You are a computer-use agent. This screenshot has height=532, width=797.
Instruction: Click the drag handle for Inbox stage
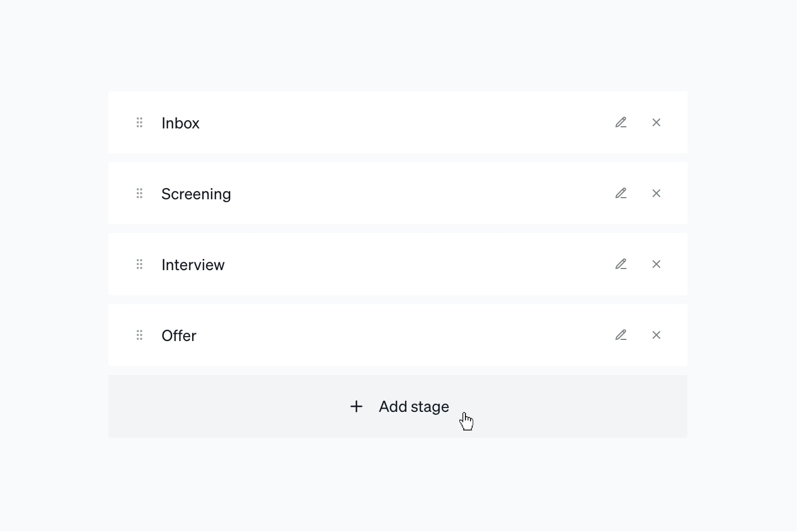pos(139,122)
